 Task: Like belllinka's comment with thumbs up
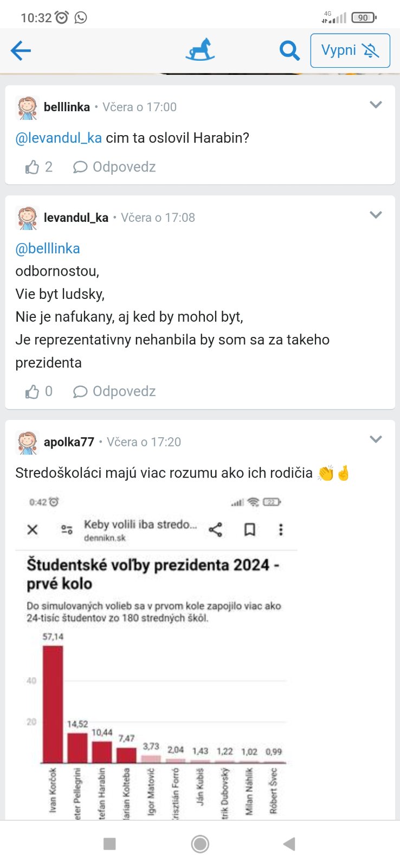33,167
